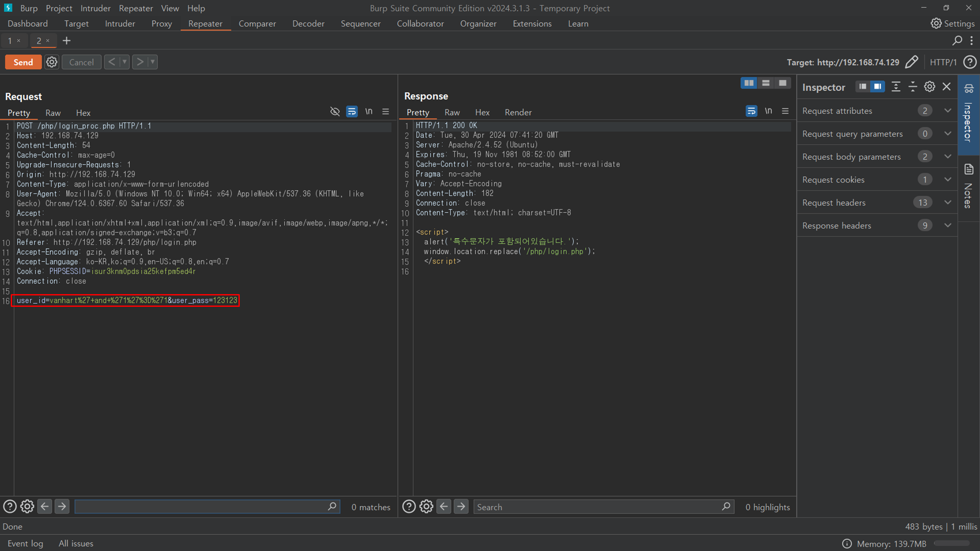This screenshot has height=551, width=980.
Task: Go forward in request history
Action: click(140, 62)
